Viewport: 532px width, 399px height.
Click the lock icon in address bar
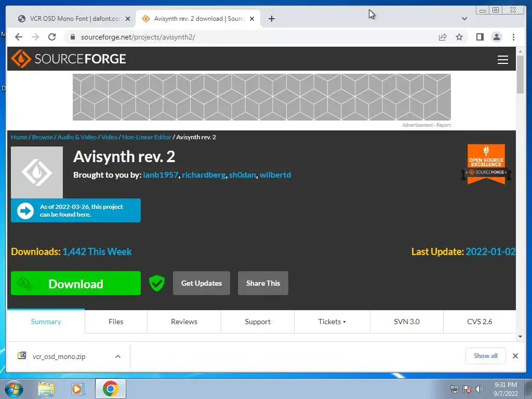pyautogui.click(x=72, y=37)
